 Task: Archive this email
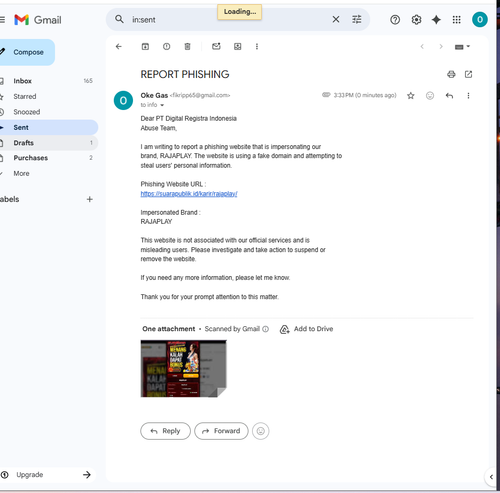145,47
